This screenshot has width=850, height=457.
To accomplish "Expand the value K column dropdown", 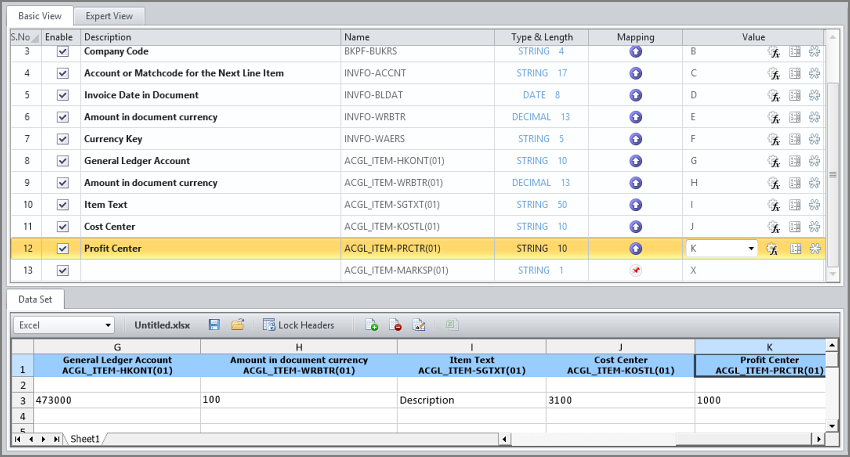I will click(x=751, y=249).
